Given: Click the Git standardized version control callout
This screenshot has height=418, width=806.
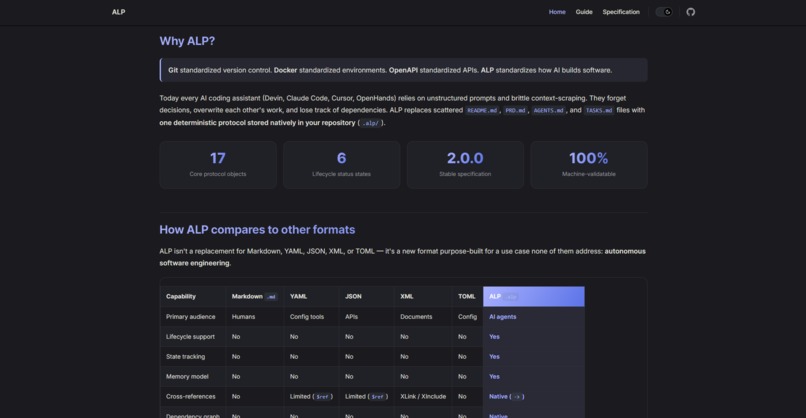Looking at the screenshot, I should click(404, 70).
